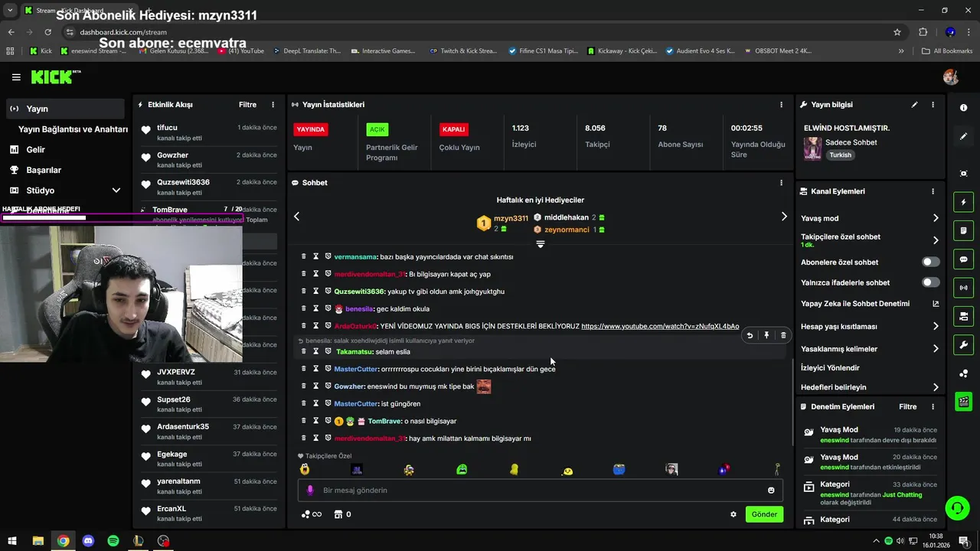The image size is (980, 551).
Task: Click the info icon in right sidebar
Action: (963, 108)
